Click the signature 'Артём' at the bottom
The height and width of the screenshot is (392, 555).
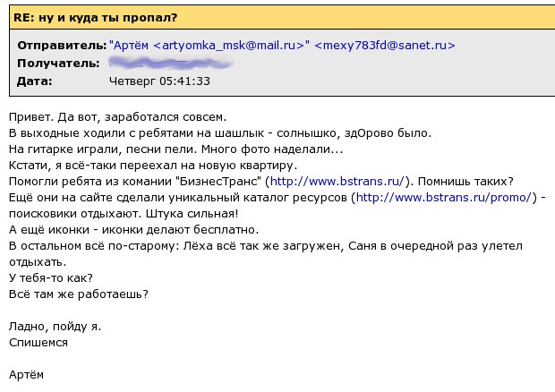pyautogui.click(x=26, y=374)
